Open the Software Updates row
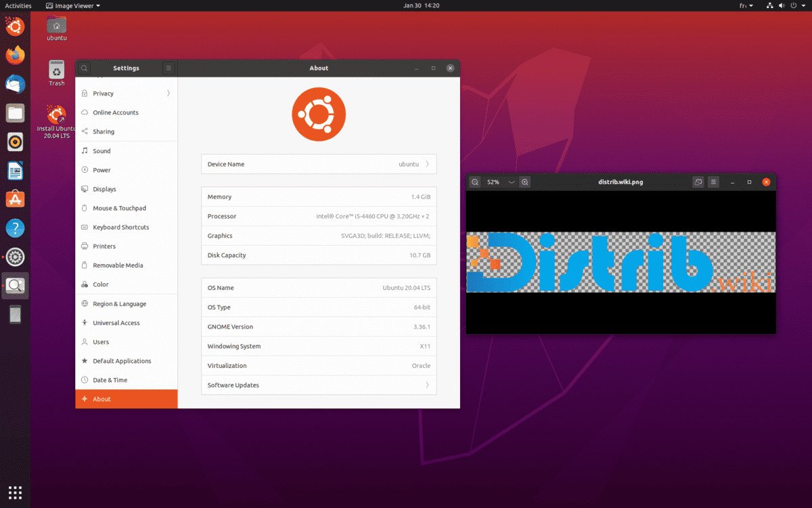Viewport: 812px width, 508px height. pos(319,385)
